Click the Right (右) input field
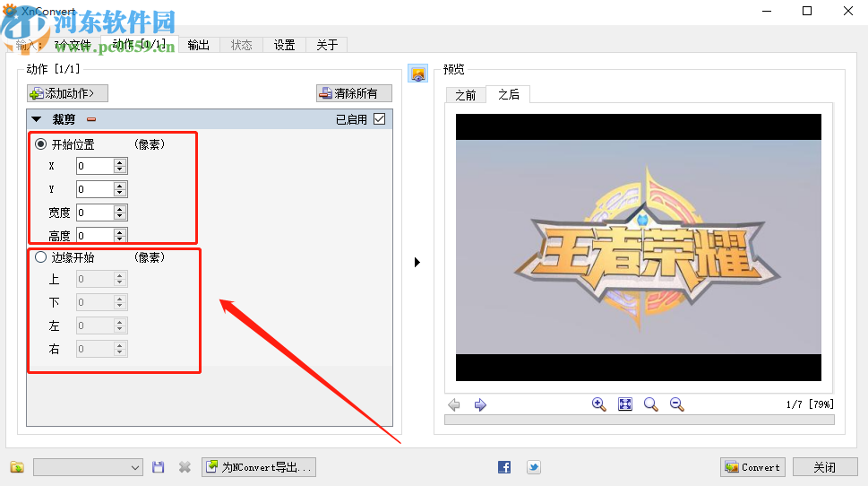 pos(95,349)
